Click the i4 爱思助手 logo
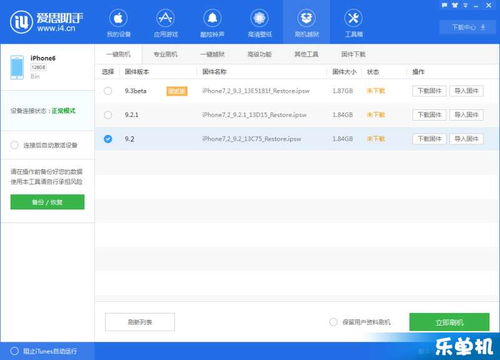 pos(46,22)
